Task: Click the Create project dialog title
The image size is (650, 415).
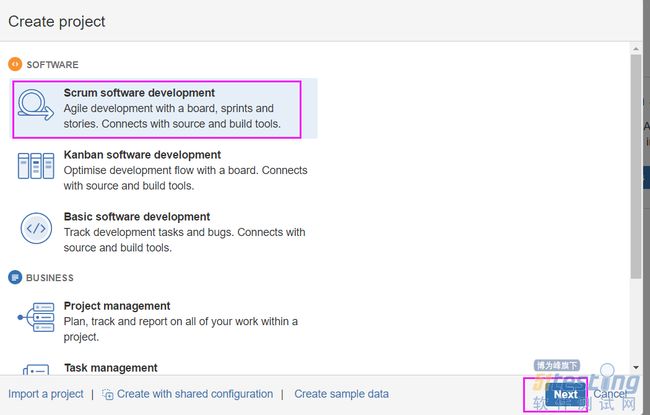Action: click(57, 22)
